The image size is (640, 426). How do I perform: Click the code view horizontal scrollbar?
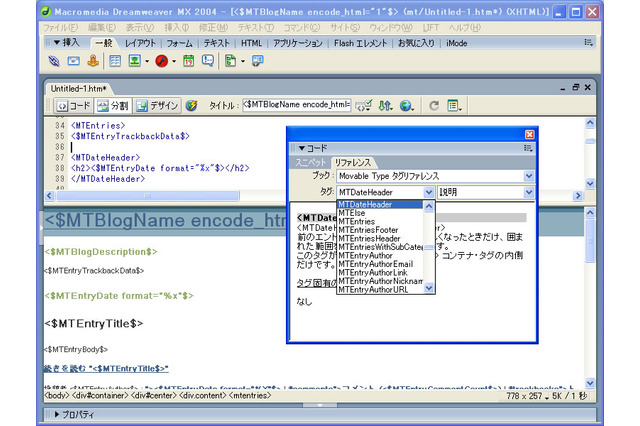(147, 196)
